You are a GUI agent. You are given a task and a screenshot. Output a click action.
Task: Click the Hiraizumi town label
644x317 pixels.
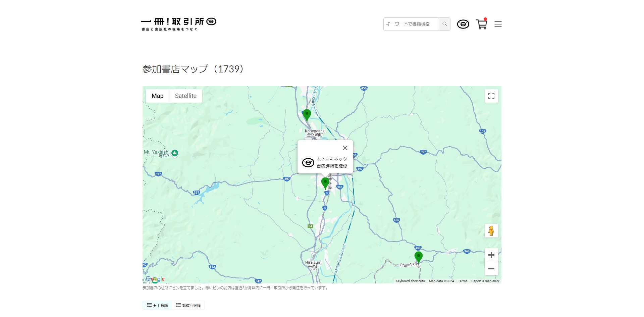tap(314, 264)
